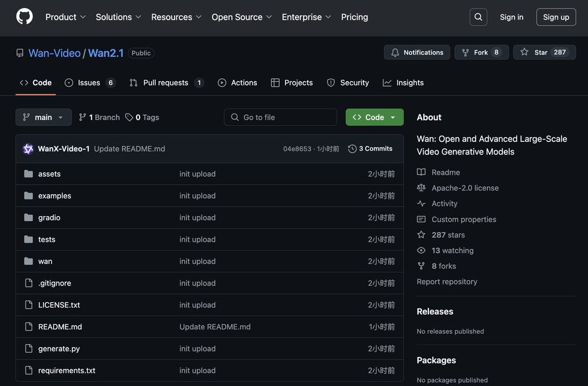Click the tag icon beside 0 Tags
This screenshot has width=588, height=386.
(x=129, y=117)
